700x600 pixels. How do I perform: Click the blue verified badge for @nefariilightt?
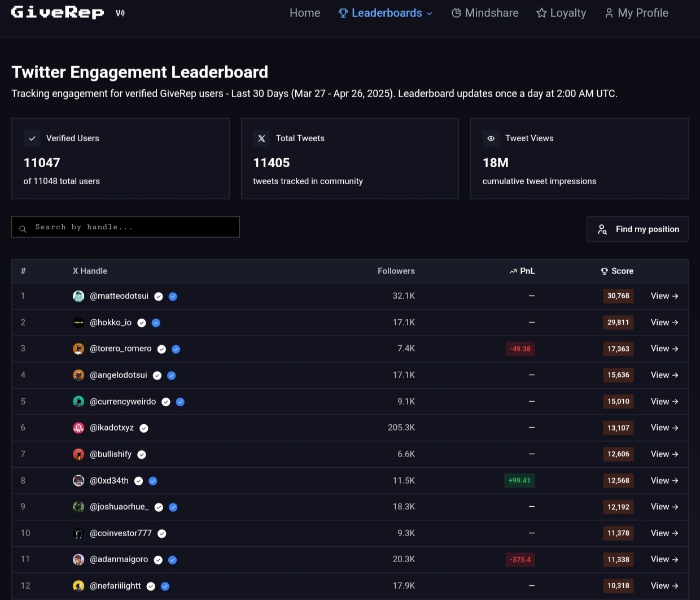tap(165, 586)
